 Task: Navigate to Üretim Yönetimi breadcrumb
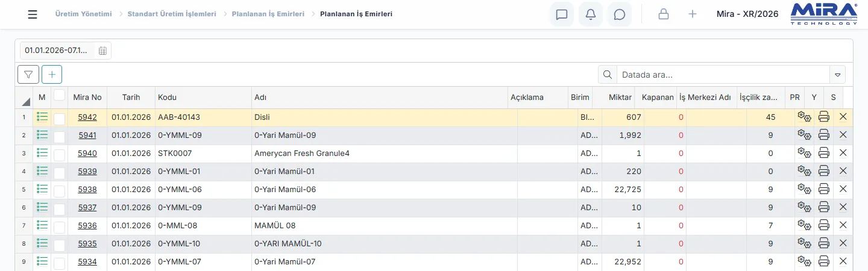coord(83,14)
